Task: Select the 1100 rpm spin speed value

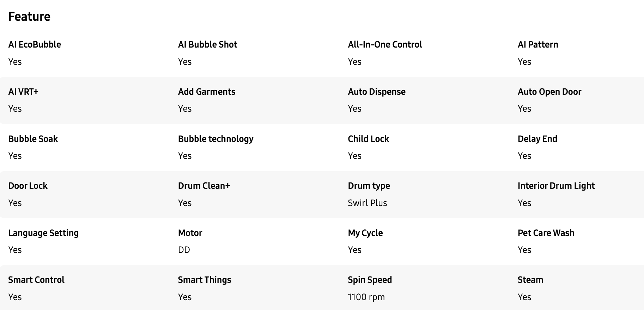Action: pyautogui.click(x=366, y=297)
